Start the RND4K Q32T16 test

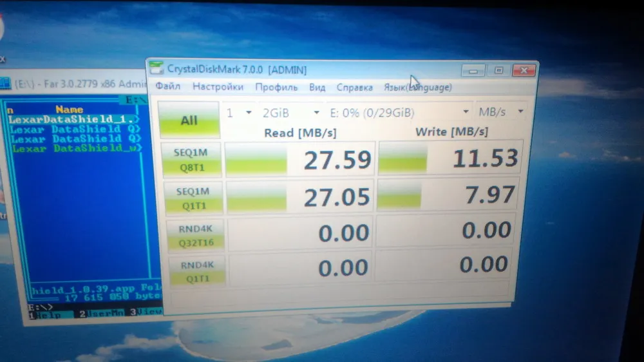[x=196, y=236]
